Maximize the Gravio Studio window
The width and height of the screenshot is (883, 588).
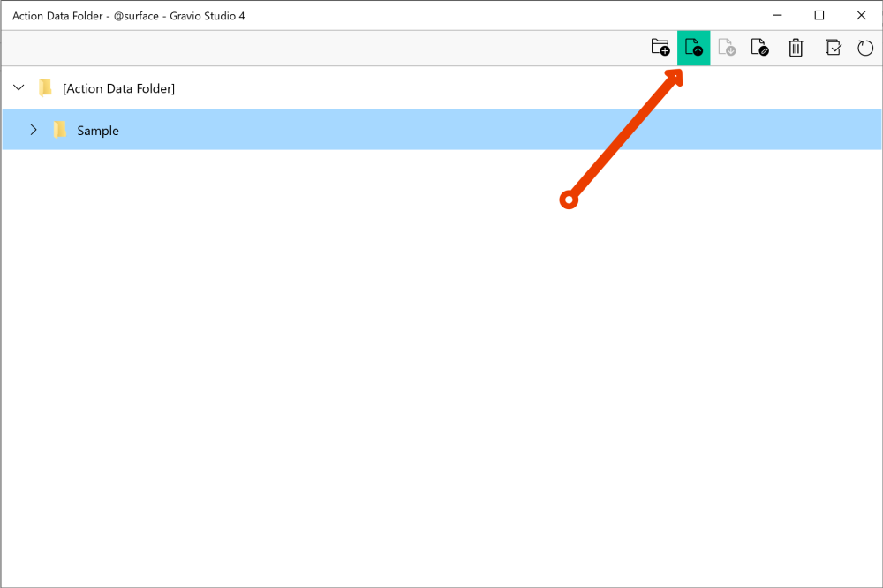tap(819, 15)
